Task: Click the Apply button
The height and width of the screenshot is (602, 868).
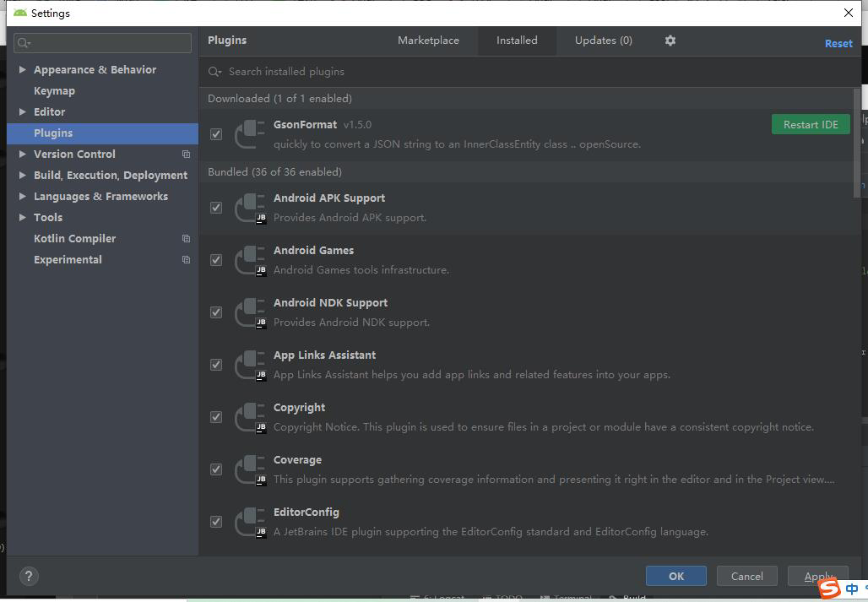Action: (818, 576)
